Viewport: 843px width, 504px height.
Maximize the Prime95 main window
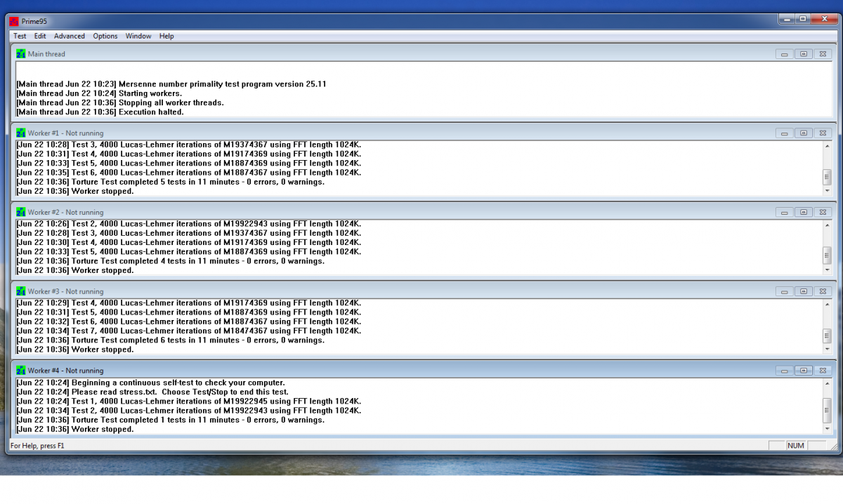(803, 20)
